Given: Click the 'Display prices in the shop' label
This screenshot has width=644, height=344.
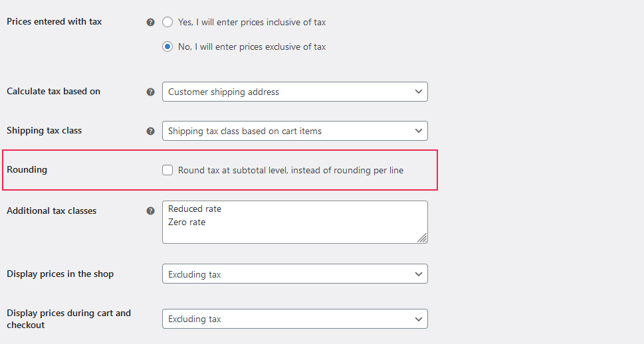Looking at the screenshot, I should (x=60, y=274).
